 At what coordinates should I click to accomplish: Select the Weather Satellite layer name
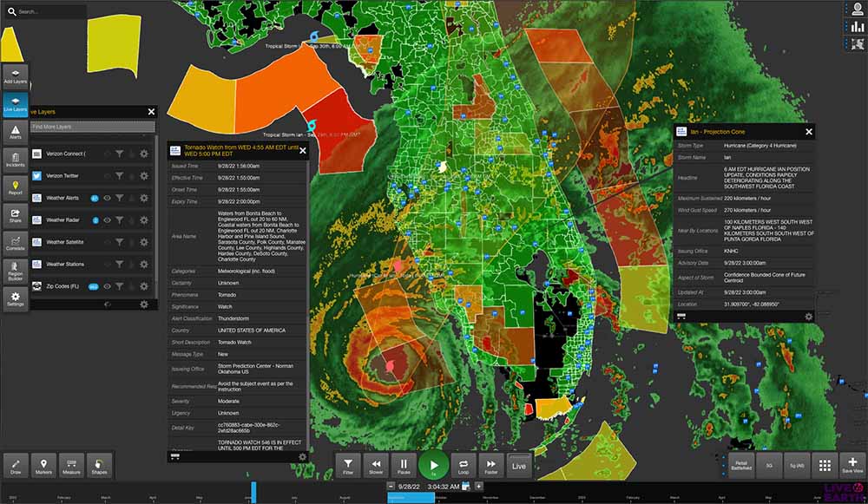[x=65, y=242]
